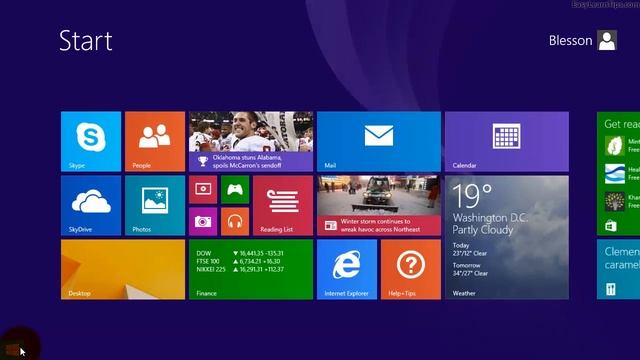The width and height of the screenshot is (640, 360).
Task: Launch the Camera small tile
Action: pyautogui.click(x=203, y=222)
